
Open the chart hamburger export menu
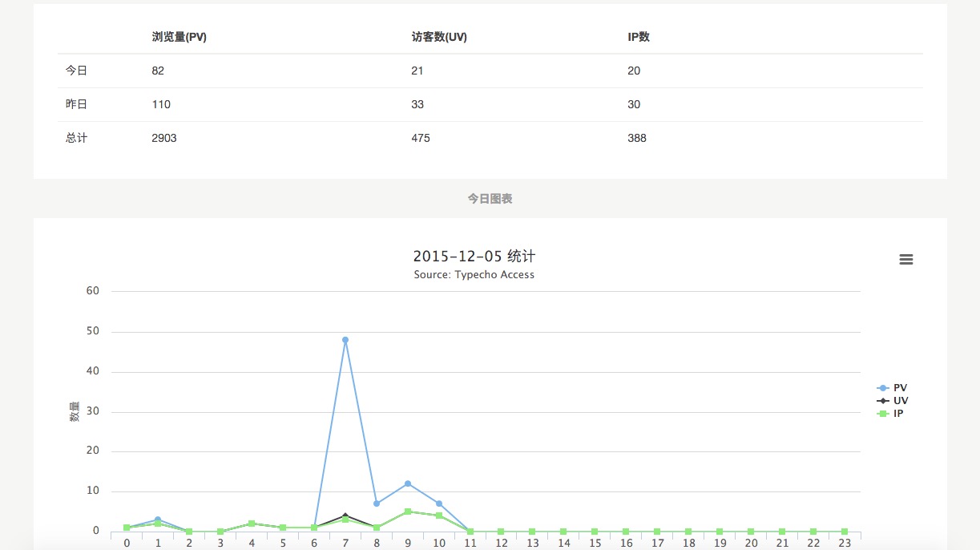906,260
